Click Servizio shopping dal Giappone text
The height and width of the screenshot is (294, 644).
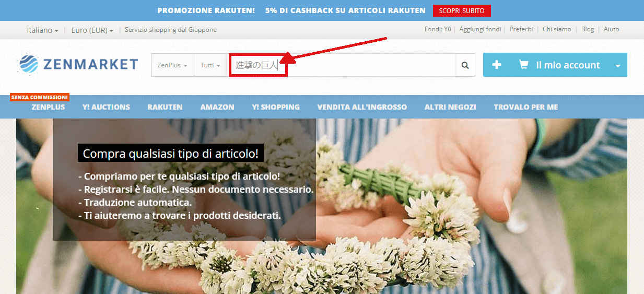171,30
